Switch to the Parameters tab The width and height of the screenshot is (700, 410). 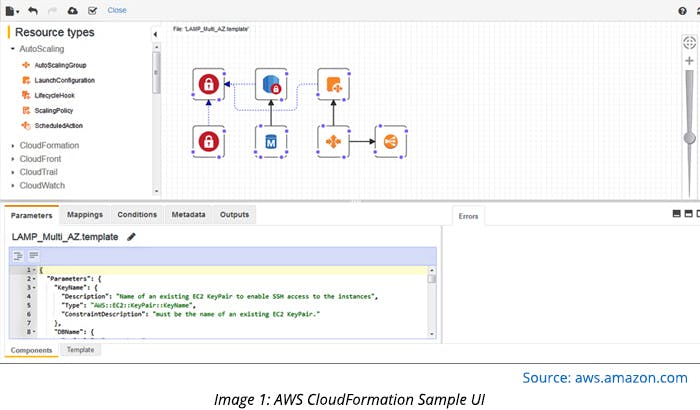point(32,215)
